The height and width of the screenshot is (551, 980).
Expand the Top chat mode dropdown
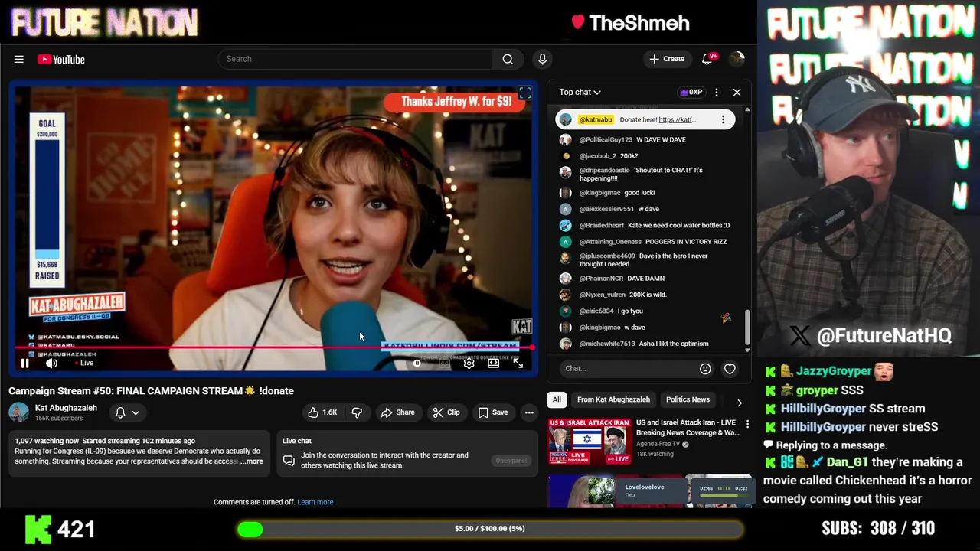point(580,92)
